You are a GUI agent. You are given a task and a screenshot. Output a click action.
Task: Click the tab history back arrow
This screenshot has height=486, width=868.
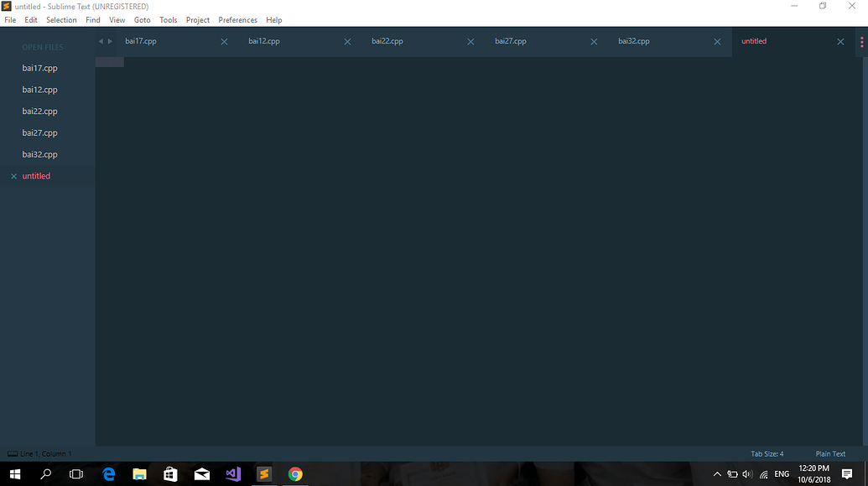pyautogui.click(x=100, y=39)
